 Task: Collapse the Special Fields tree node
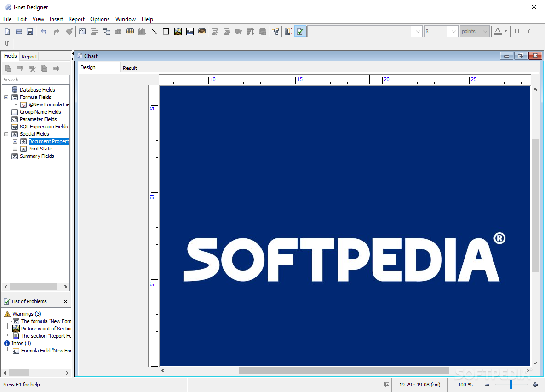[x=6, y=134]
